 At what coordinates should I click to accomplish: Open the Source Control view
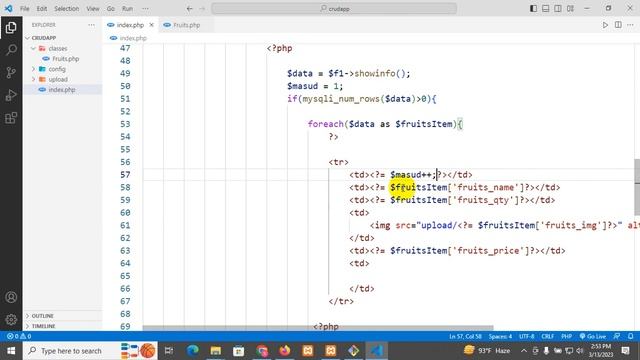coord(11,73)
